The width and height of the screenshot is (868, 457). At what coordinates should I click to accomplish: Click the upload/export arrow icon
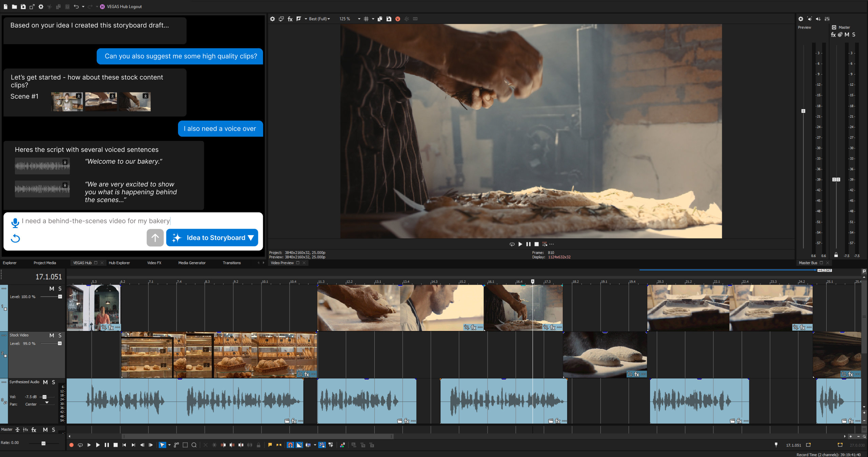[156, 237]
